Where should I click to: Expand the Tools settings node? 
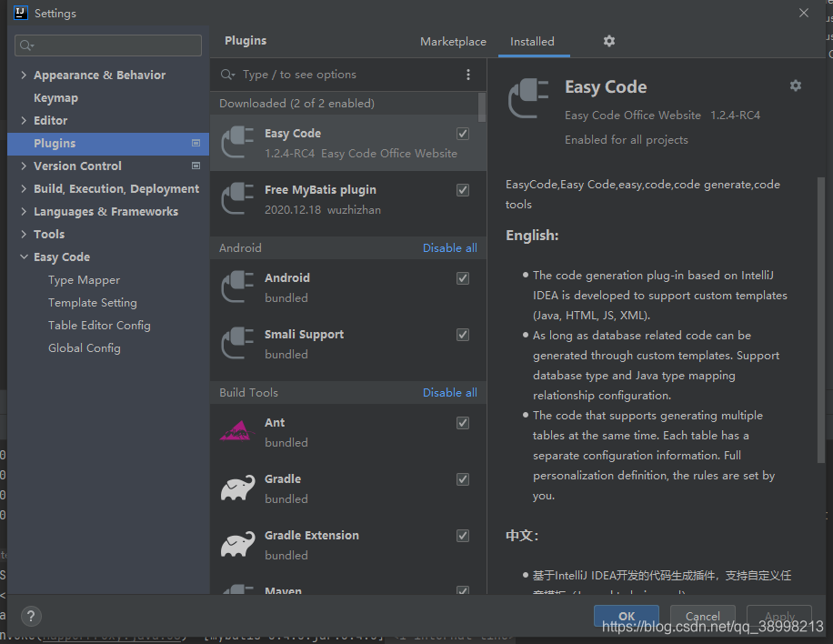(24, 235)
